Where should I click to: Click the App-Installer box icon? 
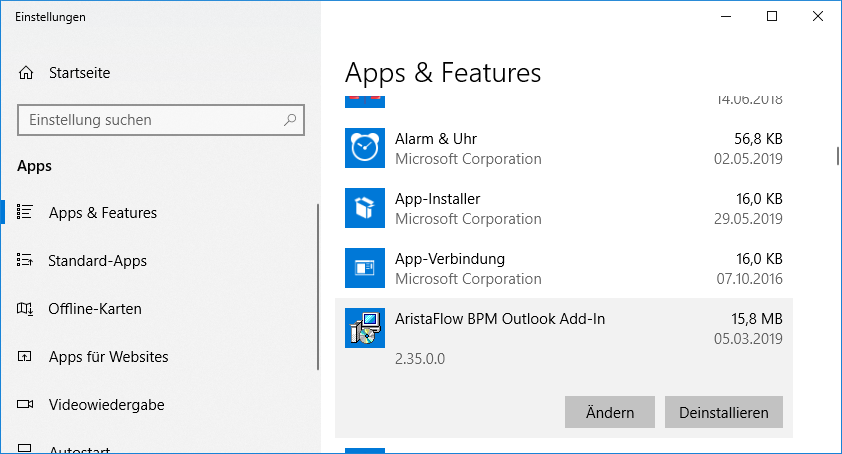(x=365, y=208)
